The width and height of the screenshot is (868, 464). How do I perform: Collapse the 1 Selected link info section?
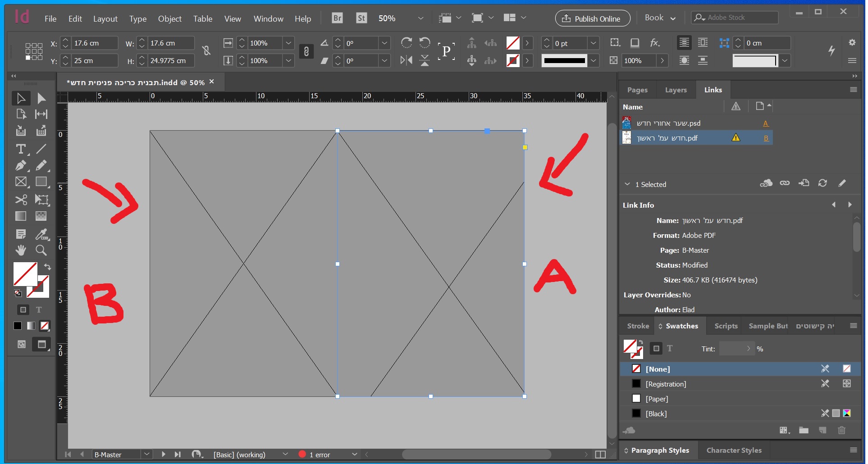coord(627,184)
